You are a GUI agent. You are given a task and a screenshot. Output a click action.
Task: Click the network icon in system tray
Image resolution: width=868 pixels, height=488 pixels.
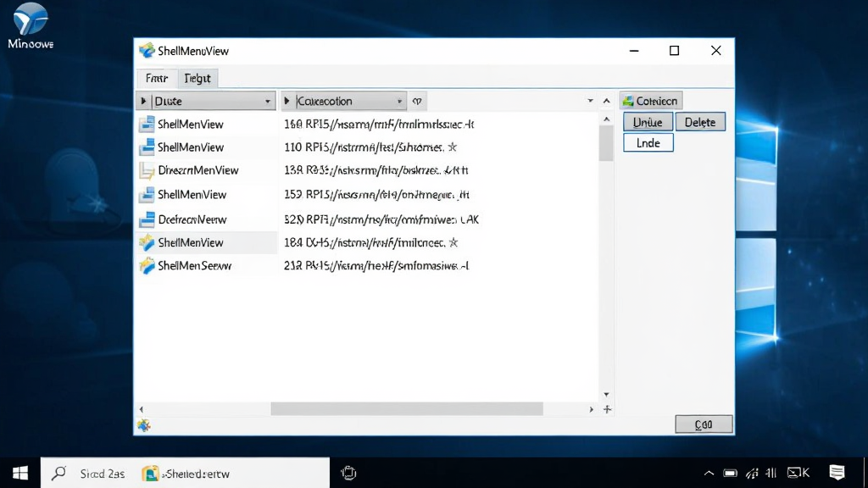(x=752, y=473)
